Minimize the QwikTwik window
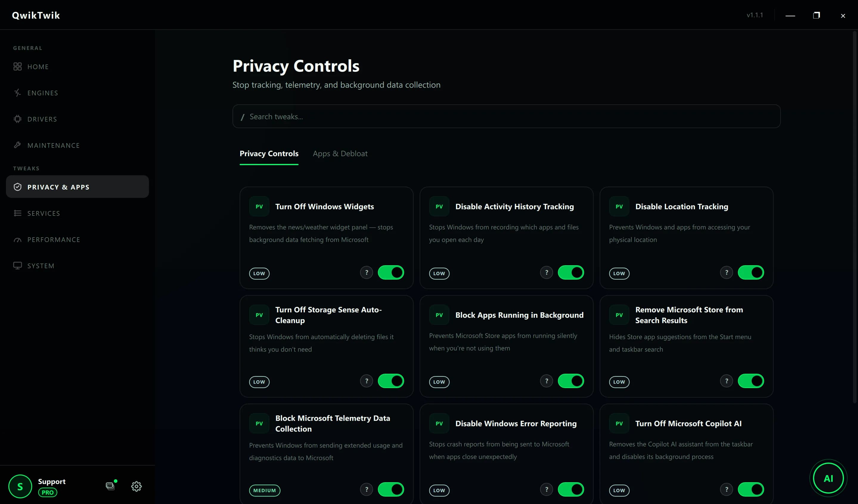Image resolution: width=858 pixels, height=504 pixels. pyautogui.click(x=790, y=16)
